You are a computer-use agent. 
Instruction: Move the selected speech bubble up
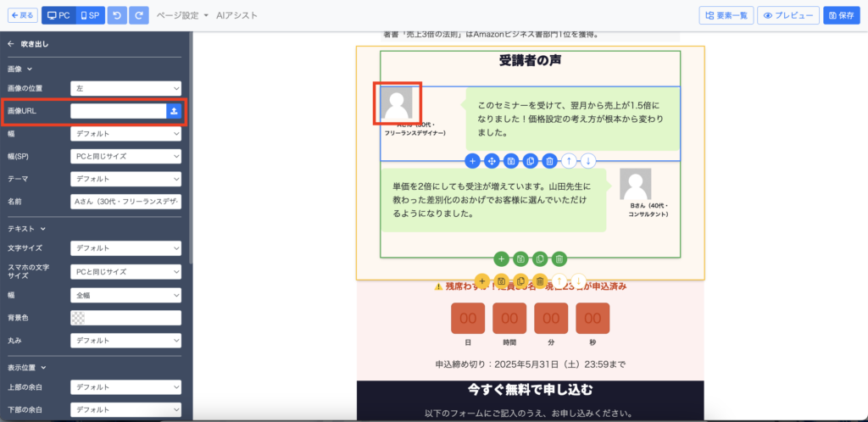click(569, 161)
